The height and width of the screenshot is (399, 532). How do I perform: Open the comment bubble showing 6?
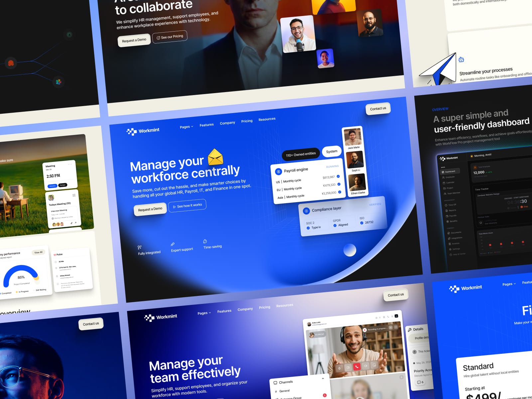click(x=420, y=382)
